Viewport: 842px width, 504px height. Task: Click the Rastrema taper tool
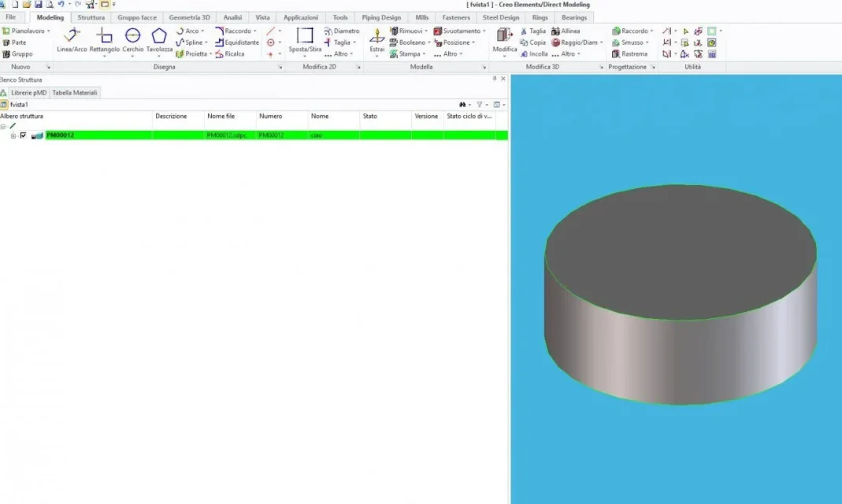(629, 54)
